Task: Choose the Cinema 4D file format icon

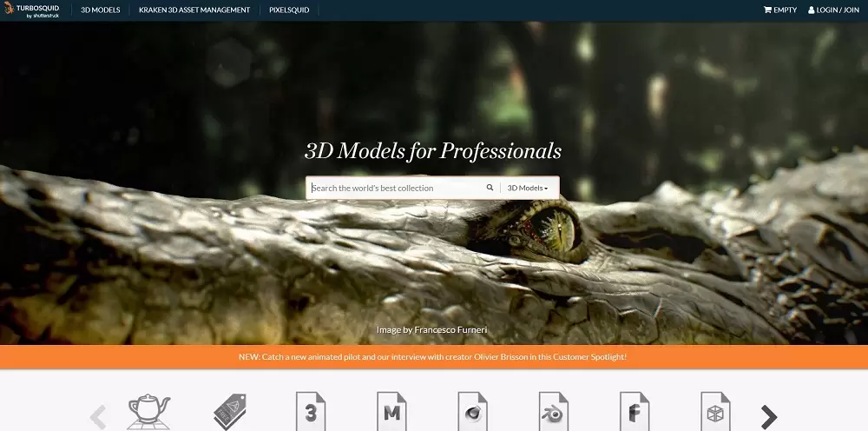Action: (472, 412)
